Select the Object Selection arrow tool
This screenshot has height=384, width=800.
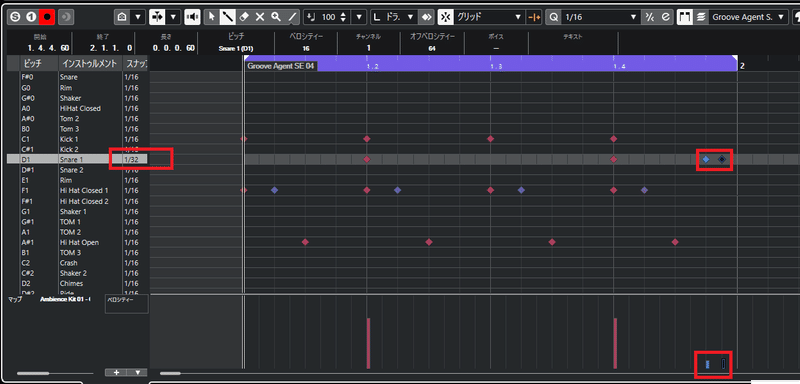[212, 17]
